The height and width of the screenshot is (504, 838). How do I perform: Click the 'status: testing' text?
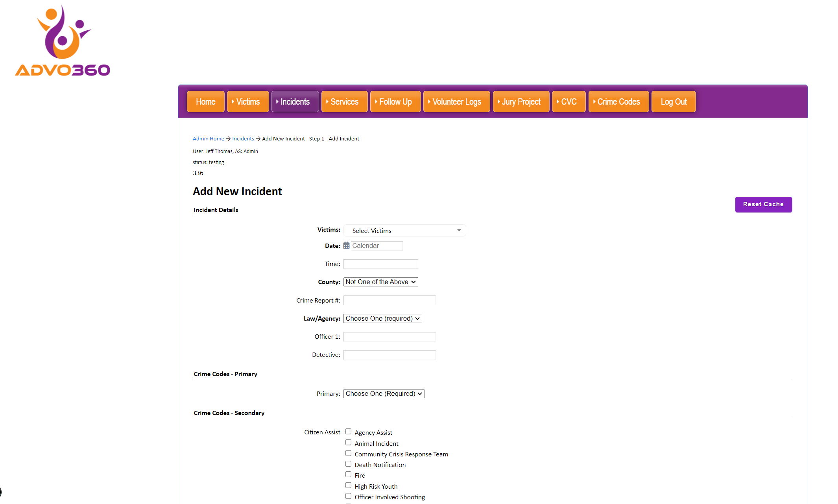(208, 162)
